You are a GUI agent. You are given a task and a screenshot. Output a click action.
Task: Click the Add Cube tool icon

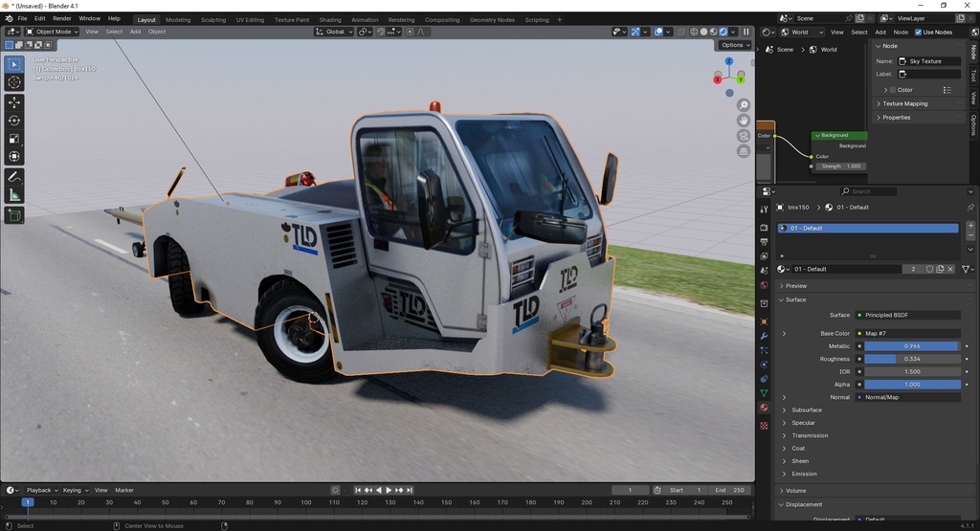pyautogui.click(x=14, y=216)
